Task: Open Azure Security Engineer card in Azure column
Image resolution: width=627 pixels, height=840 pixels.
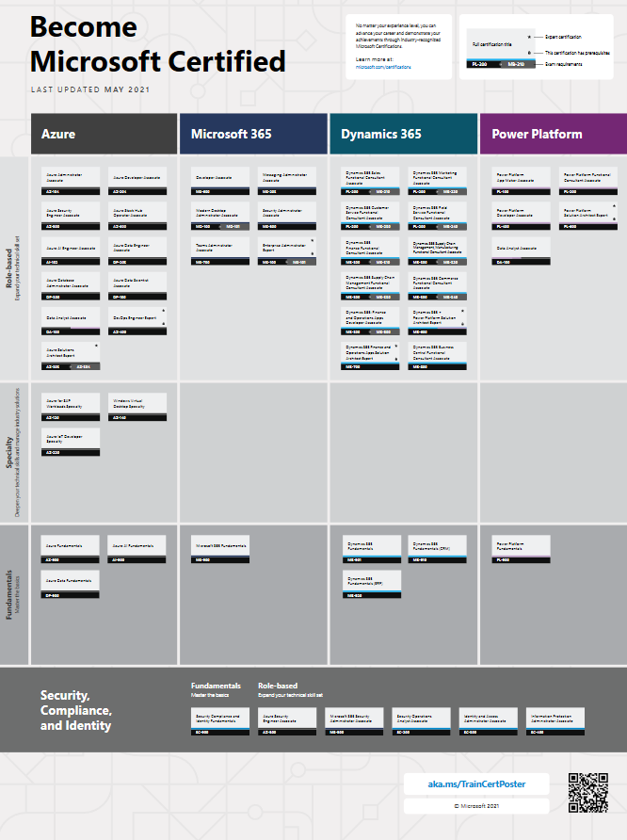Action: pos(71,216)
